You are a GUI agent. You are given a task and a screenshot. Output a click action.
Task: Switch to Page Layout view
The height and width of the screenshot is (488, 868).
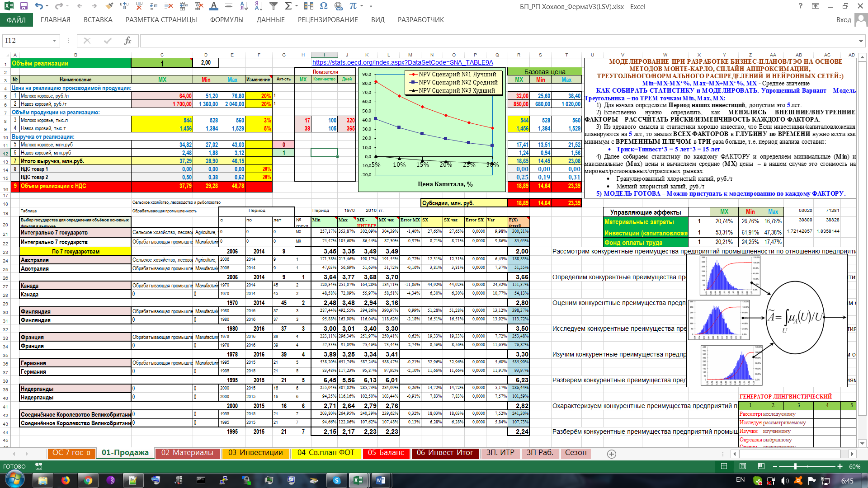tap(742, 466)
